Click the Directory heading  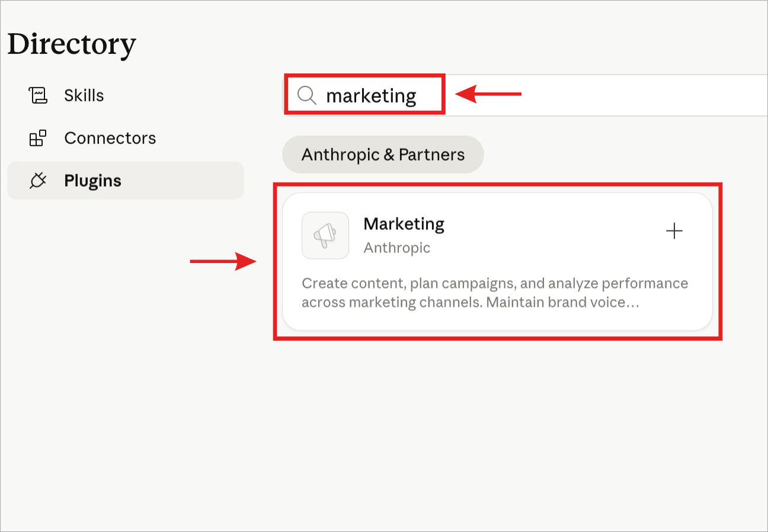72,44
